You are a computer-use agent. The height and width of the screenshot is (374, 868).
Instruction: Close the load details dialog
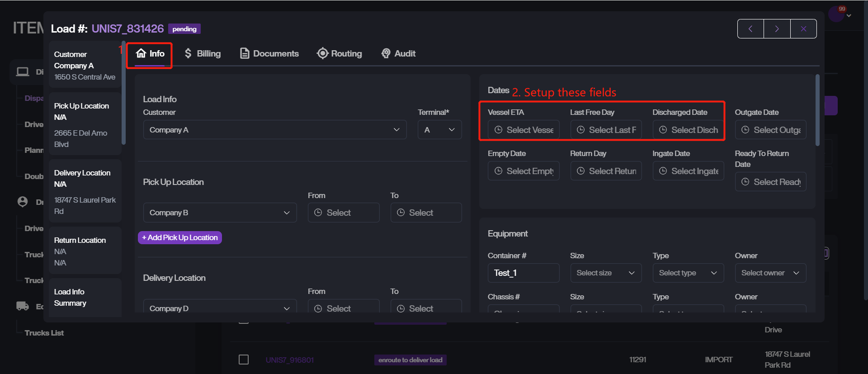pos(803,29)
